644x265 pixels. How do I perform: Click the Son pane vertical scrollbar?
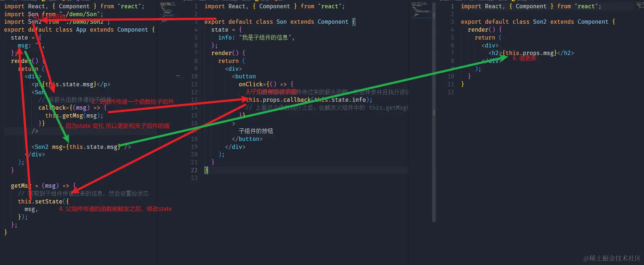click(434, 111)
